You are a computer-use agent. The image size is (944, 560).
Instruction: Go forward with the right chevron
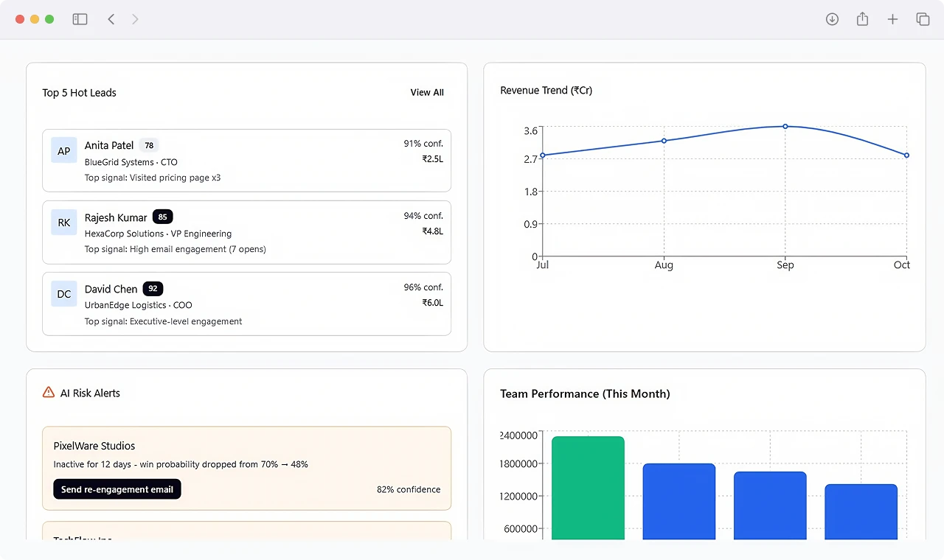coord(135,19)
